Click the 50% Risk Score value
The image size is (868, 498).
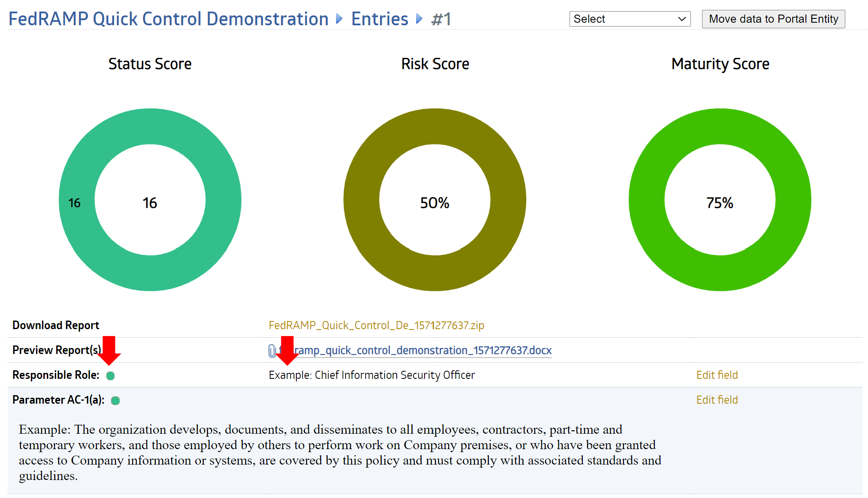434,203
